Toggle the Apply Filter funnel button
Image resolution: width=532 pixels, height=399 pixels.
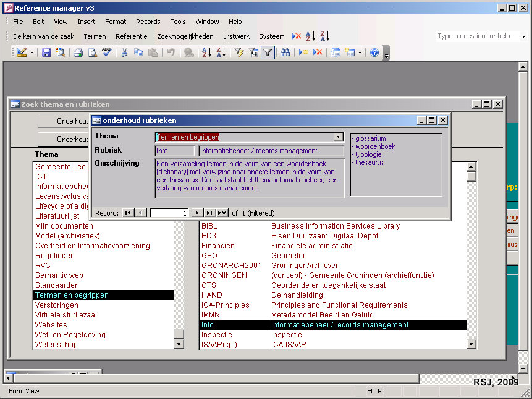tap(268, 52)
